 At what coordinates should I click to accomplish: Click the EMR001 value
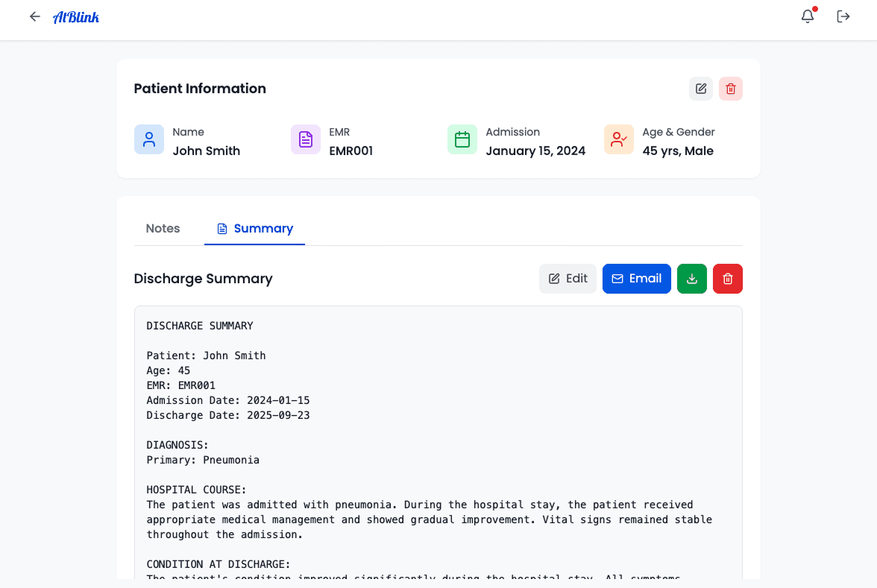point(351,151)
